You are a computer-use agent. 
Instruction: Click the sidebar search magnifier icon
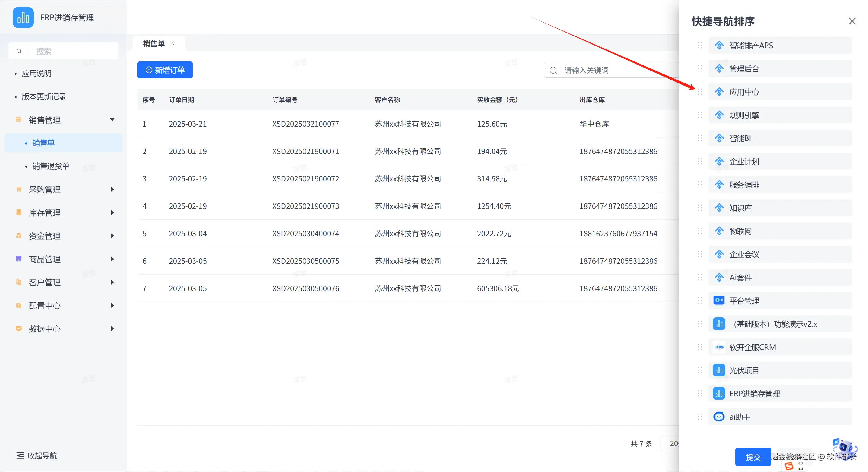coord(19,51)
